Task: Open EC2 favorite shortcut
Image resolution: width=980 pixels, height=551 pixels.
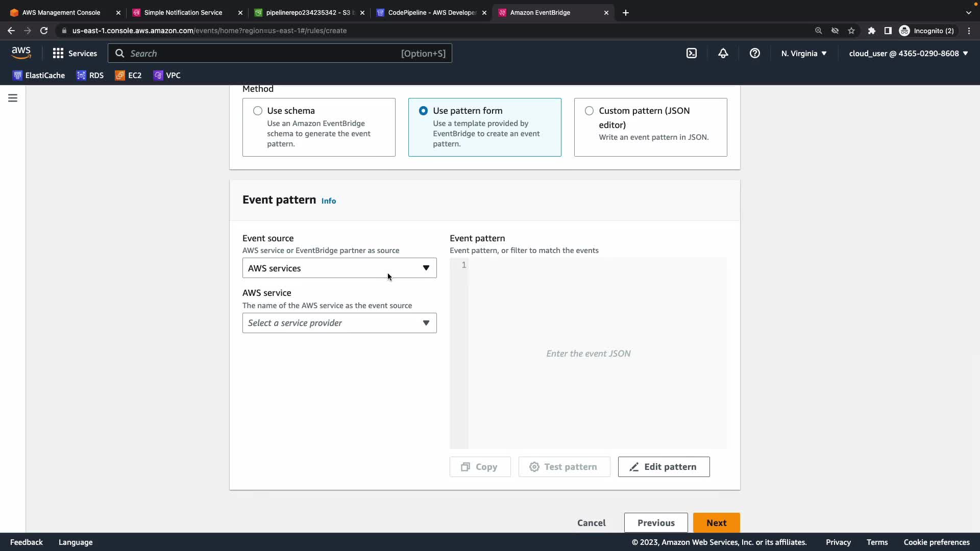Action: [x=129, y=76]
